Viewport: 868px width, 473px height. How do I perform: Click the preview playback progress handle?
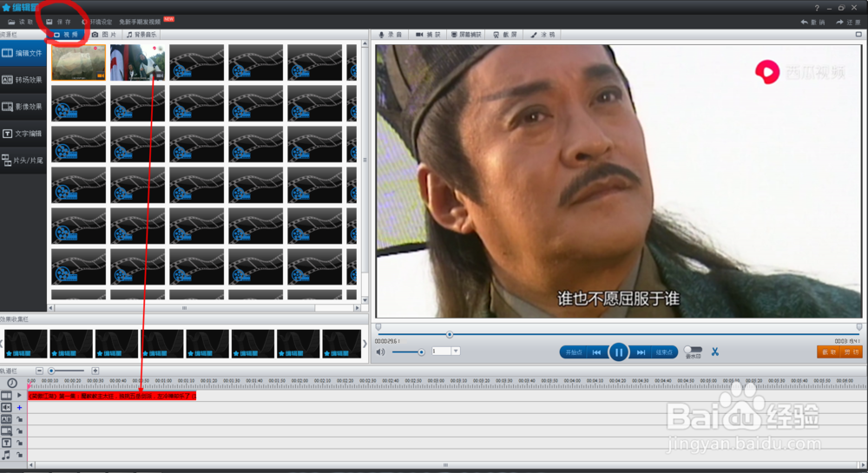[x=450, y=334]
